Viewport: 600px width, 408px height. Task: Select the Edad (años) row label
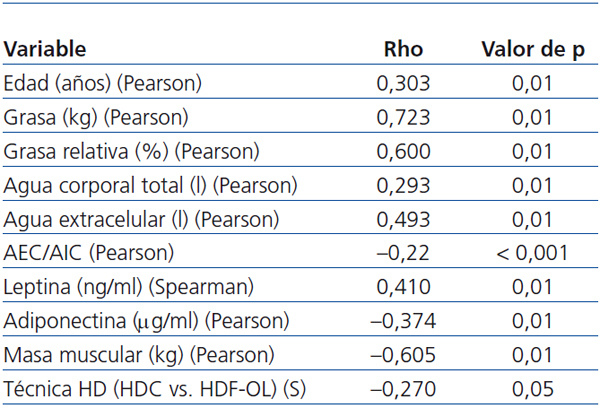click(x=103, y=83)
